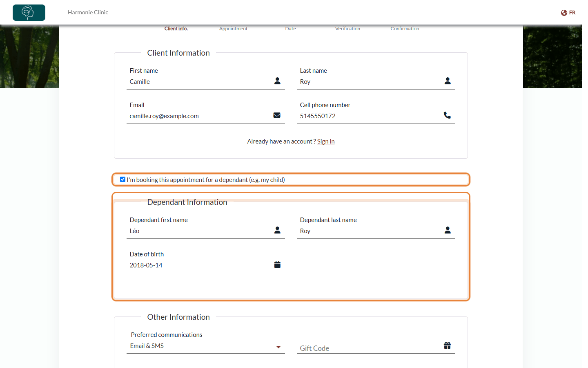Image resolution: width=588 pixels, height=368 pixels.
Task: Click the 'Already have an account ?' text
Action: tap(281, 141)
